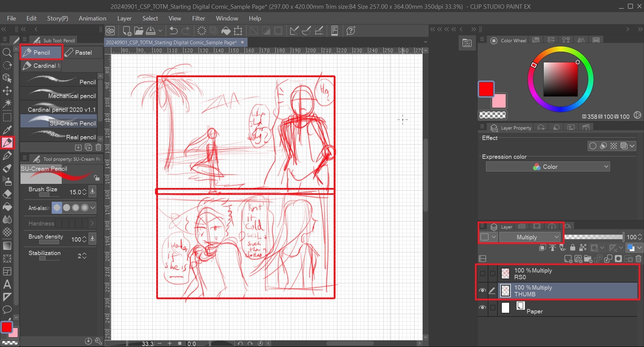
Task: Hide the Paper layer
Action: point(482,308)
